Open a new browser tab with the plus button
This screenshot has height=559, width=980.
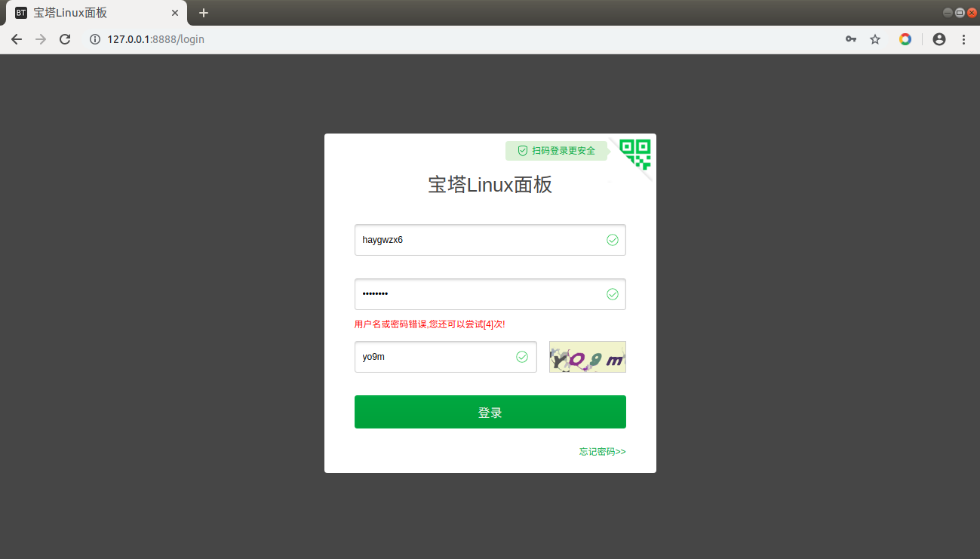(203, 12)
